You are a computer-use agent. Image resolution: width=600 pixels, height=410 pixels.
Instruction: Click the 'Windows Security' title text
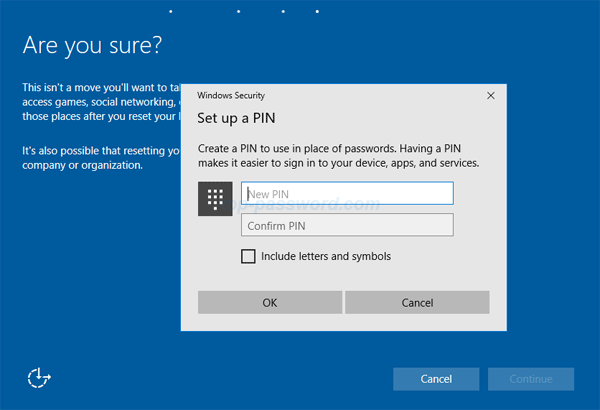click(x=231, y=96)
